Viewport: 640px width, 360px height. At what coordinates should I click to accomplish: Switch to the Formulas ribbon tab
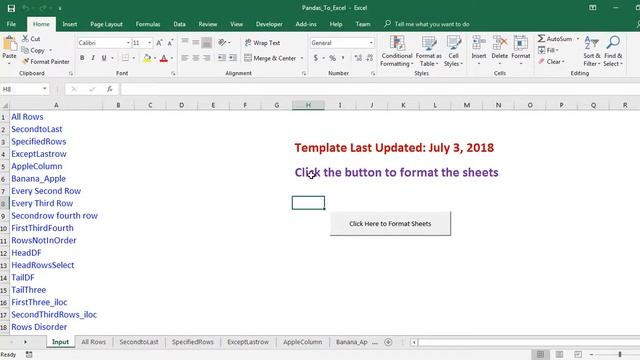pos(148,24)
